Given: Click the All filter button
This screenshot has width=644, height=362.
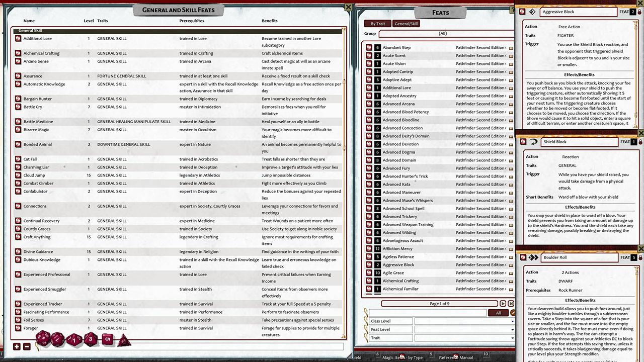Looking at the screenshot, I should coord(498,313).
